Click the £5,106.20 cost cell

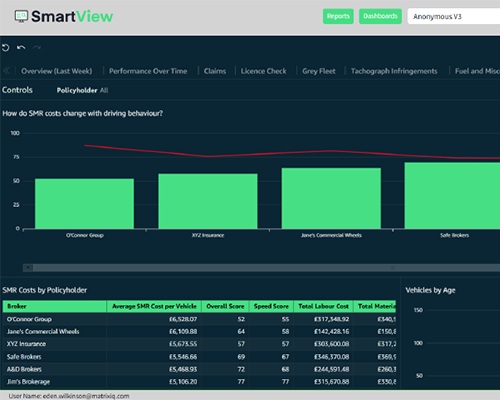[183, 382]
